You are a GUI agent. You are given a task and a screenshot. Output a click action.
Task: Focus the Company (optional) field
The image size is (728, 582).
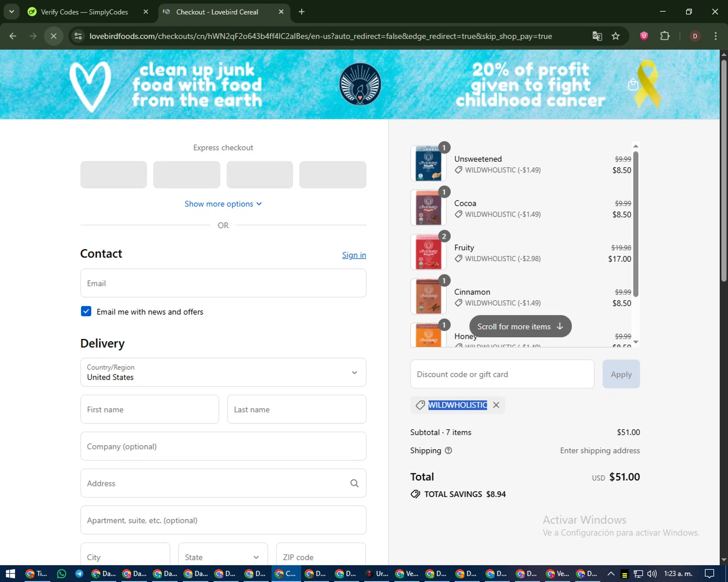(x=223, y=446)
